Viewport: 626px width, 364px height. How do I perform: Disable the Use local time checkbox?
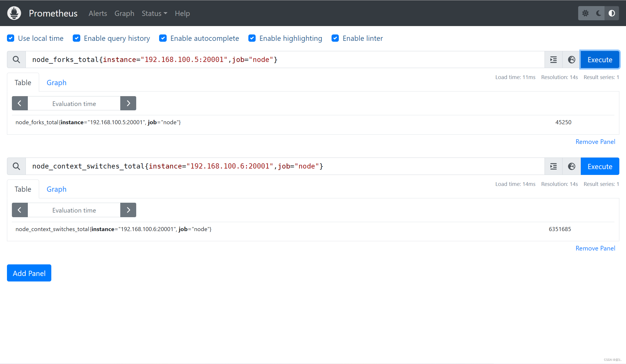pos(11,38)
